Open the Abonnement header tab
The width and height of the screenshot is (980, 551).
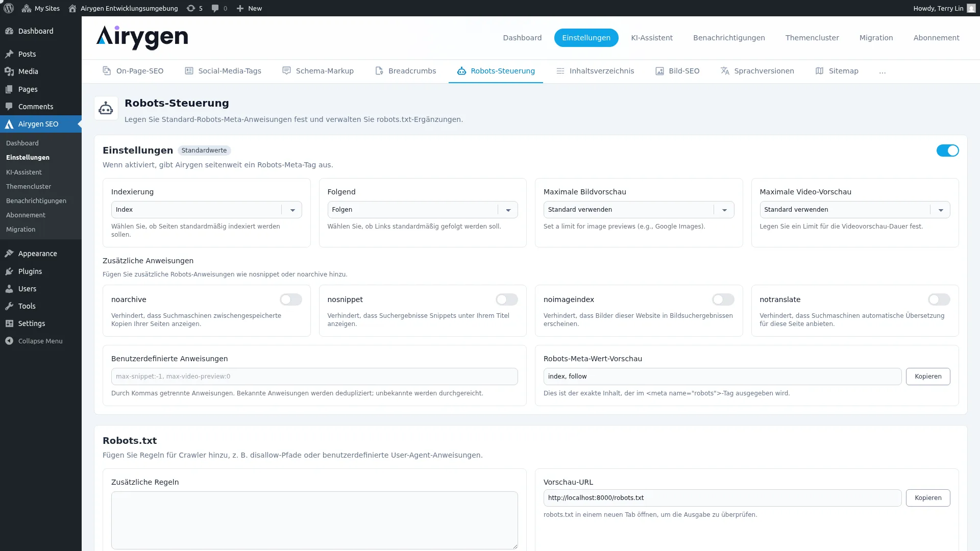pyautogui.click(x=936, y=38)
